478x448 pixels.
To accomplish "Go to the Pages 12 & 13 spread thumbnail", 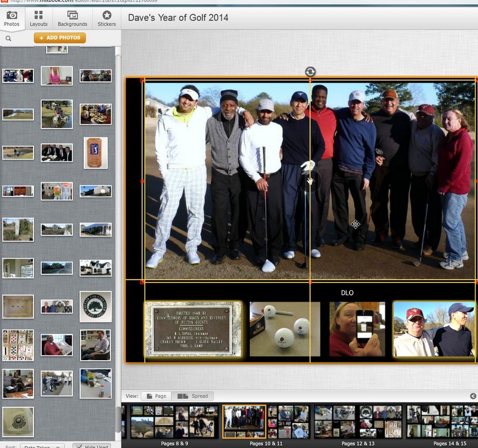I will tap(358, 422).
